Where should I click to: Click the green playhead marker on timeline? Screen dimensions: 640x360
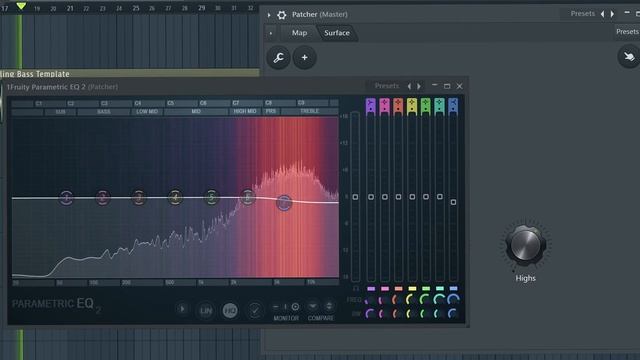coord(21,6)
